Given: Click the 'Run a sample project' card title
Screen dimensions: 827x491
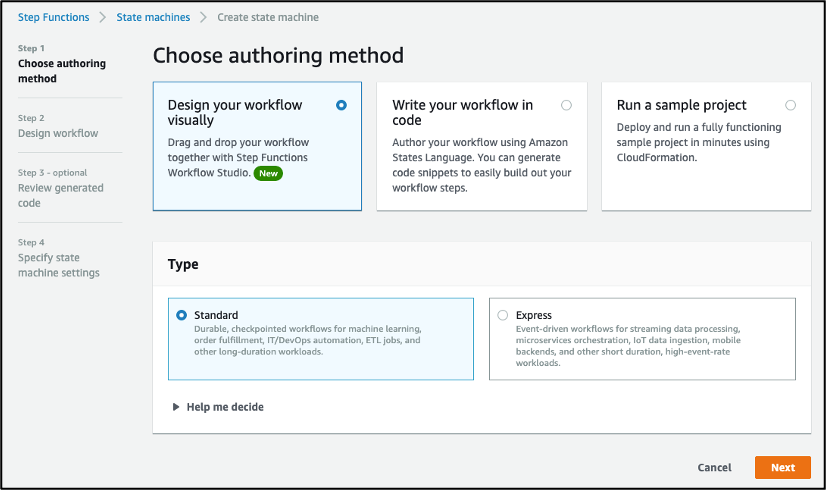Looking at the screenshot, I should point(681,105).
